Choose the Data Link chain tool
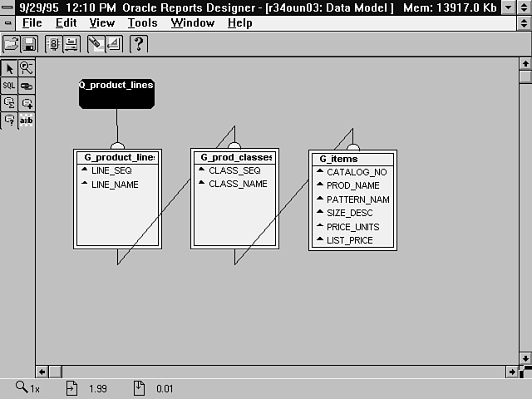 point(27,86)
